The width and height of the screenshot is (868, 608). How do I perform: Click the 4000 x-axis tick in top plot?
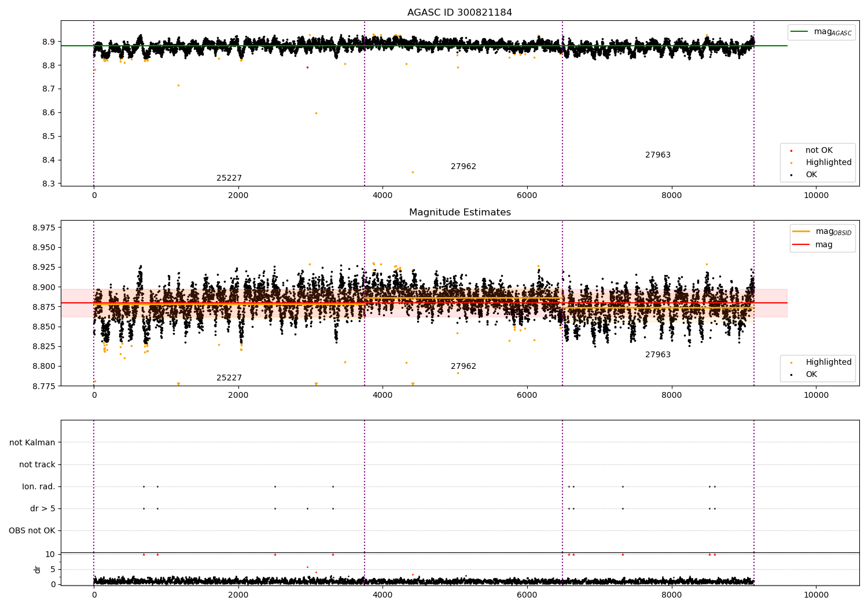click(x=382, y=195)
